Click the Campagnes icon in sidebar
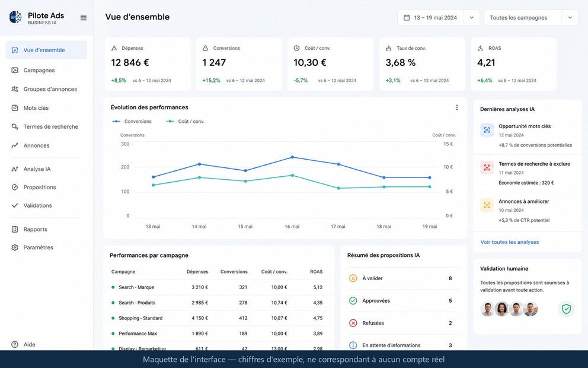The image size is (588, 368). 15,70
